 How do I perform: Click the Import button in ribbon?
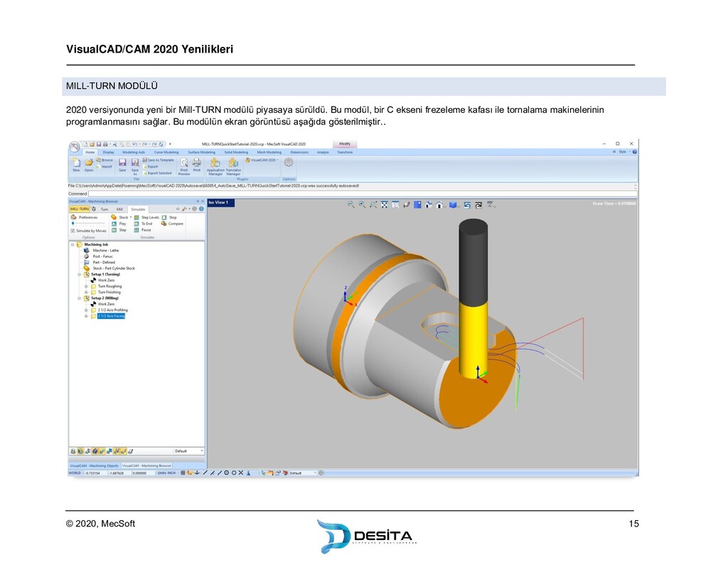[105, 166]
